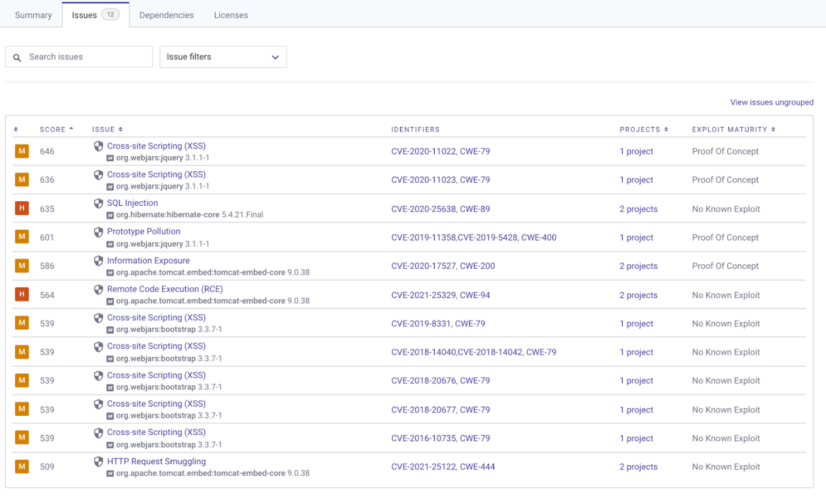Sort by EXPLOIT MATURITY column header
This screenshot has height=504, width=826.
pos(734,129)
